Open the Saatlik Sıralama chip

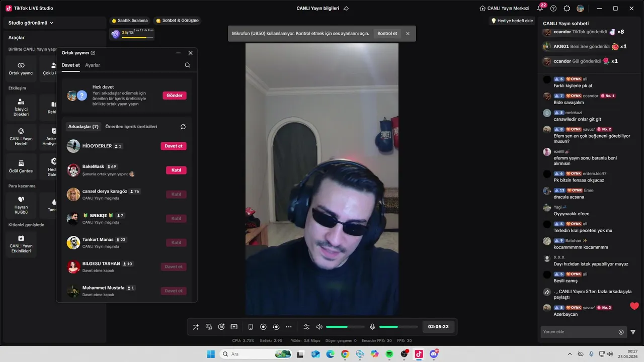[130, 21]
